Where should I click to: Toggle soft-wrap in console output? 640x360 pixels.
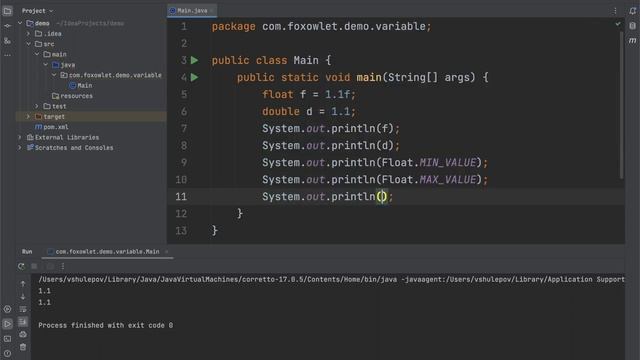pyautogui.click(x=23, y=309)
